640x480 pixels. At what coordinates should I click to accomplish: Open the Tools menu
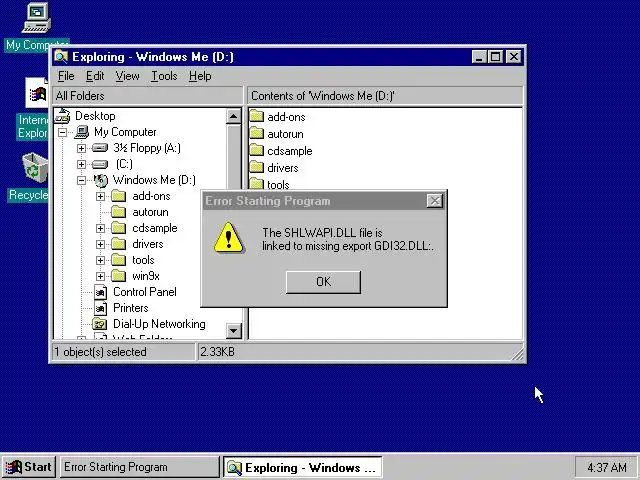pyautogui.click(x=164, y=76)
